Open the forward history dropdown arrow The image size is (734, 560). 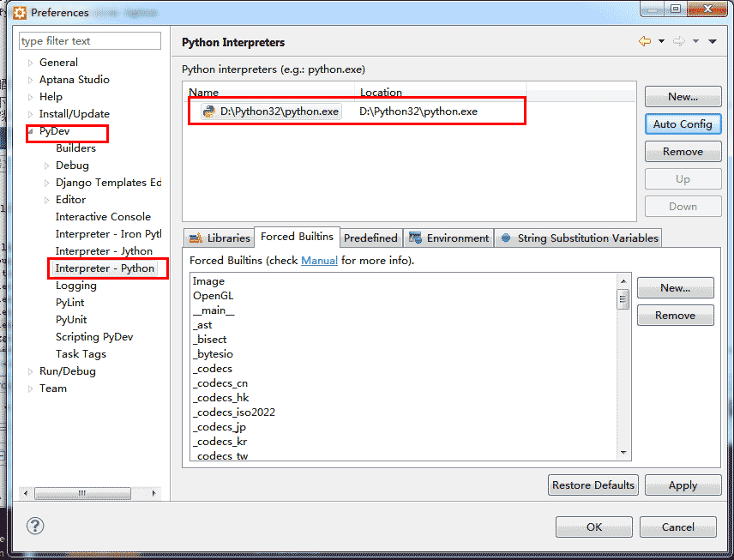tap(696, 41)
